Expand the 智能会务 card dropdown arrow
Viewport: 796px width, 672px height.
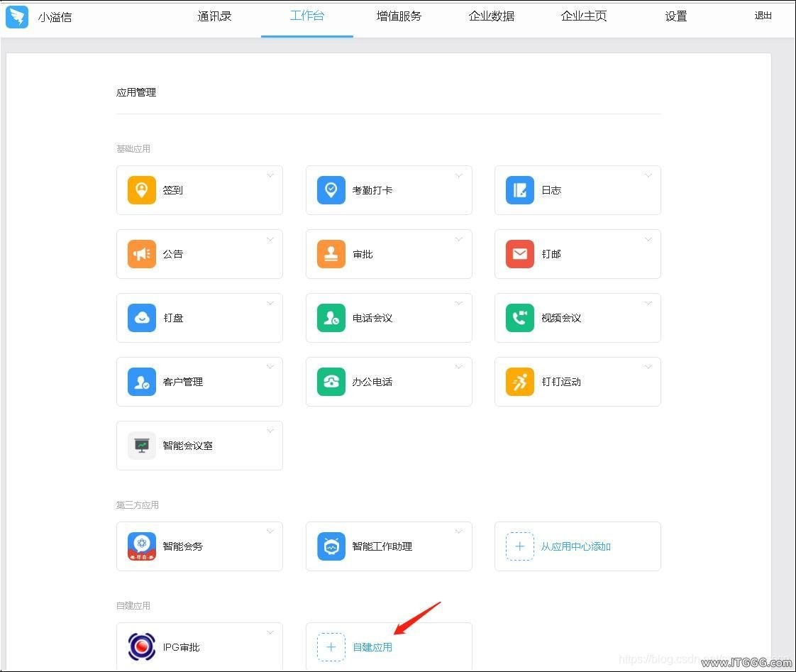click(x=270, y=531)
